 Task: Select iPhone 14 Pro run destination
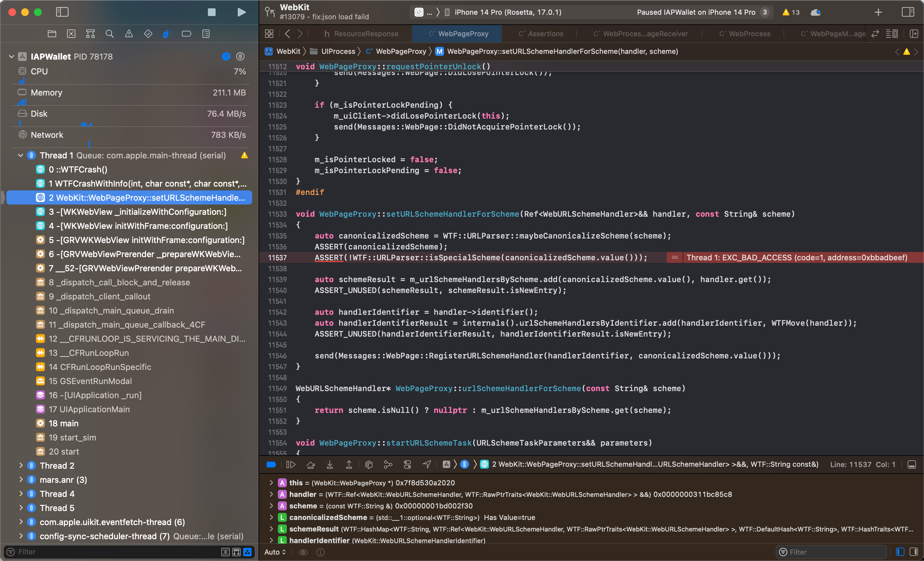502,12
